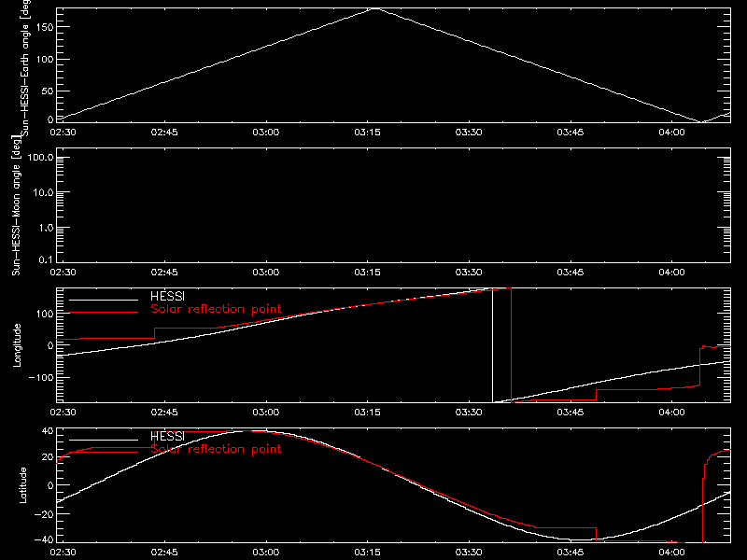Click the 'Longitude' y-axis label

[x=17, y=345]
